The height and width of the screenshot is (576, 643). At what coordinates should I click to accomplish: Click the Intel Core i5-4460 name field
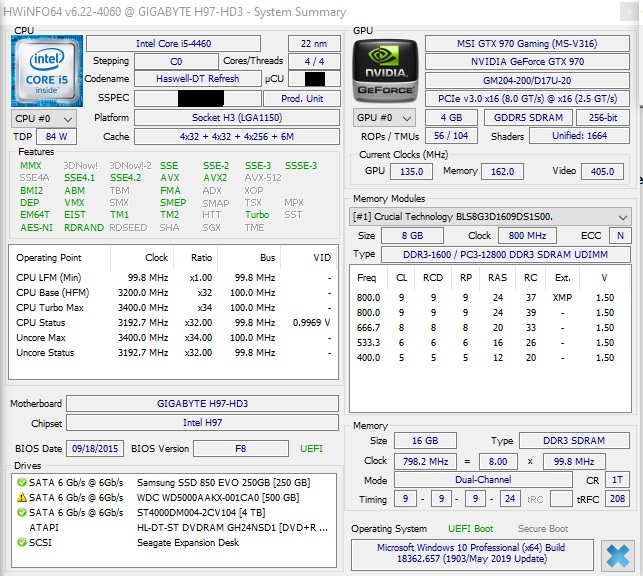173,43
